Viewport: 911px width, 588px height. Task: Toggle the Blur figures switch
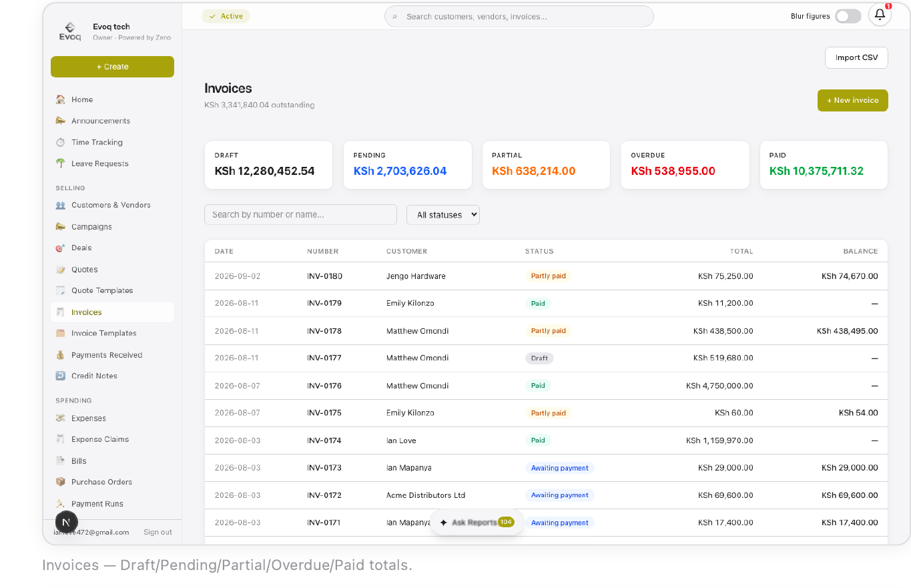[x=848, y=16]
